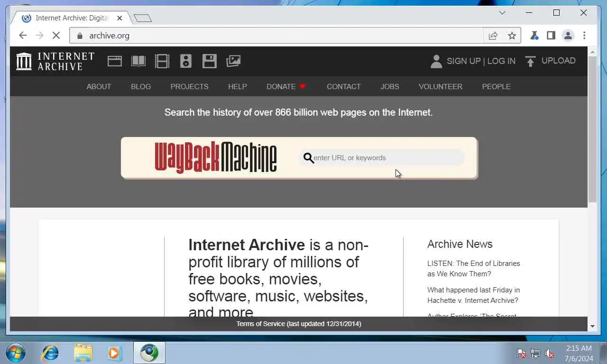The width and height of the screenshot is (607, 364).
Task: Click the Chromium taskbar button
Action: (149, 353)
